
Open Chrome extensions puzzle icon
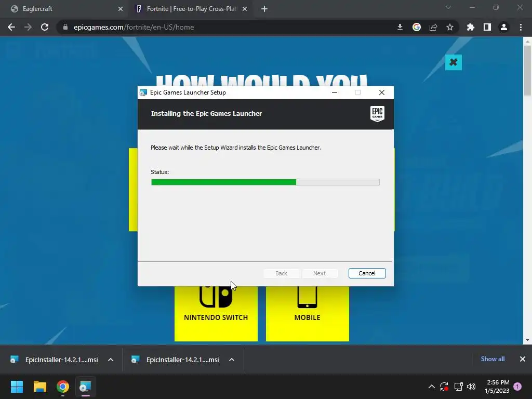pos(471,27)
